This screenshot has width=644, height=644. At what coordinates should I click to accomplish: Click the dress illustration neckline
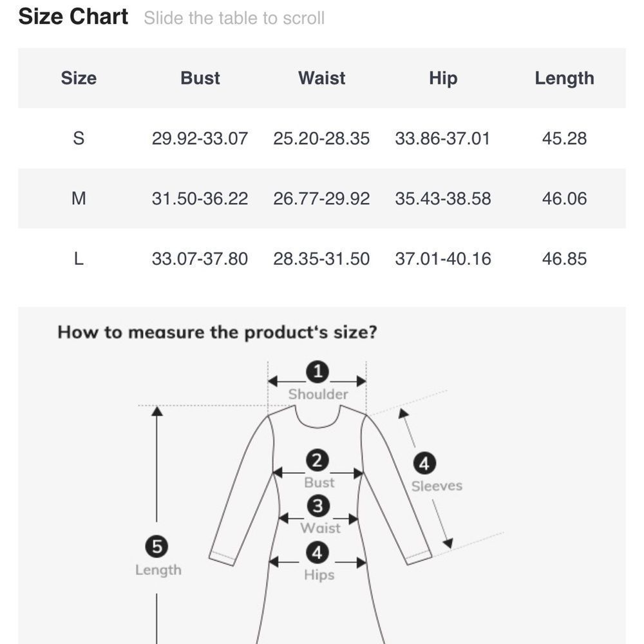tap(317, 417)
